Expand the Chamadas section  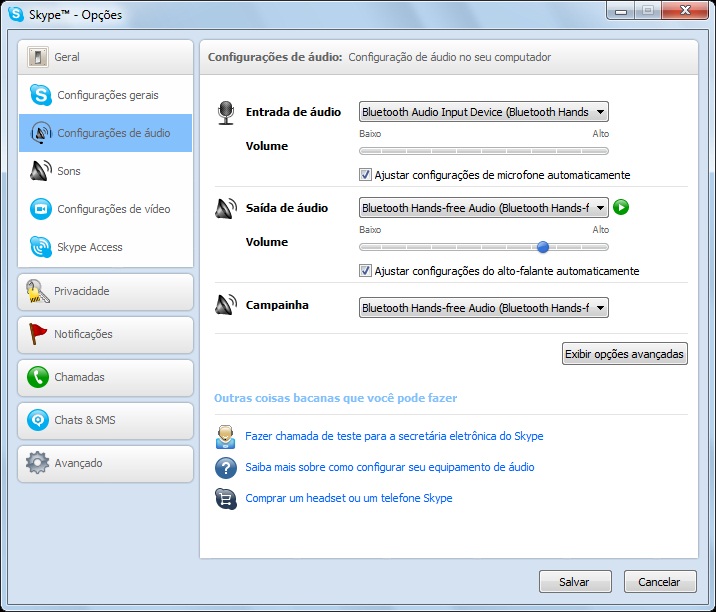tap(105, 377)
